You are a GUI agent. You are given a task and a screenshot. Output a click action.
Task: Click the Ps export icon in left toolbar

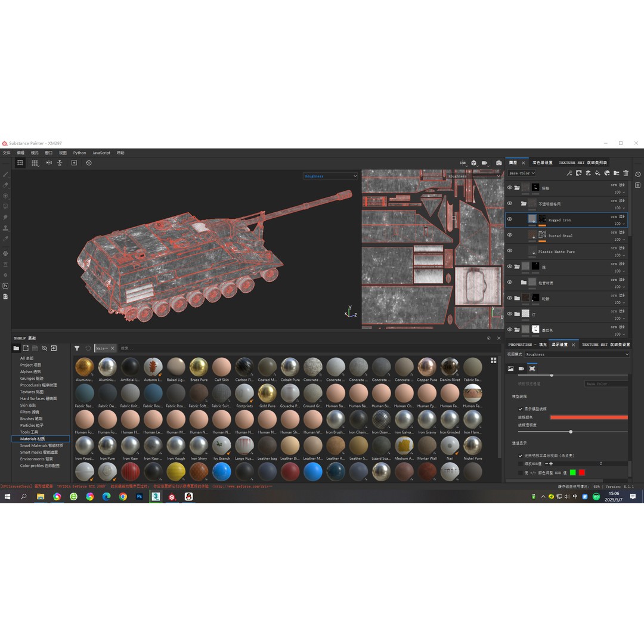(5, 286)
